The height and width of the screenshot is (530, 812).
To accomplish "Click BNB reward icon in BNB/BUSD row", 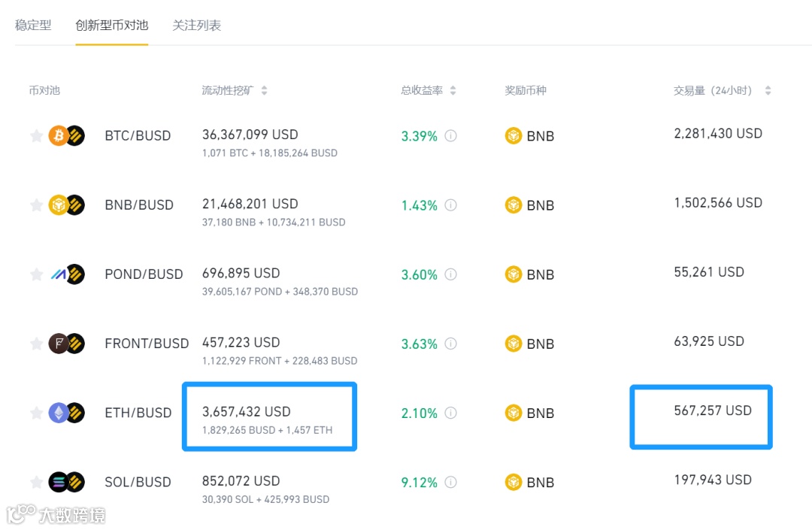I will (514, 205).
